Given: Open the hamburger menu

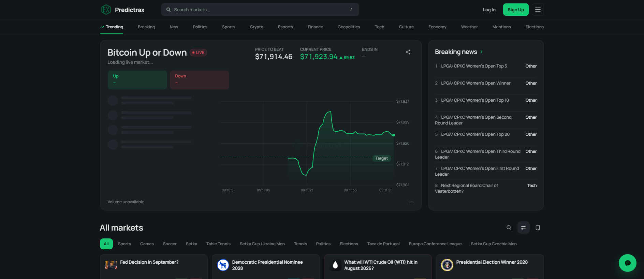Looking at the screenshot, I should [x=538, y=10].
